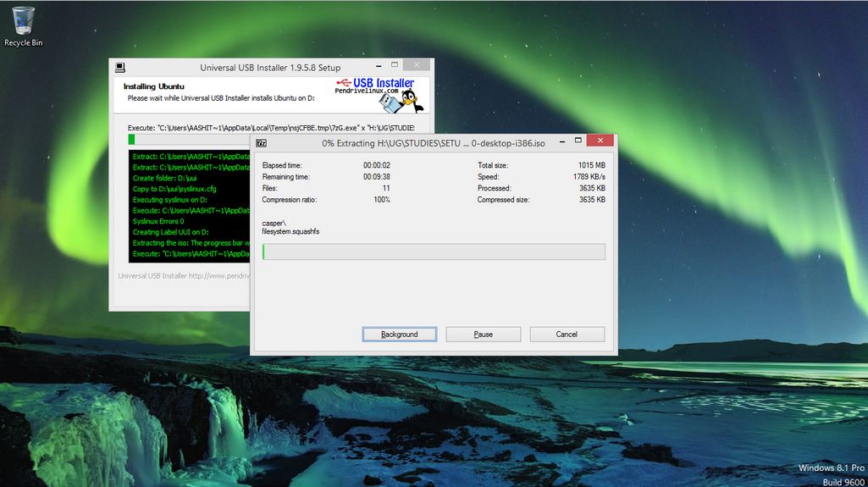
Task: Click the Compressed size label
Action: click(503, 200)
